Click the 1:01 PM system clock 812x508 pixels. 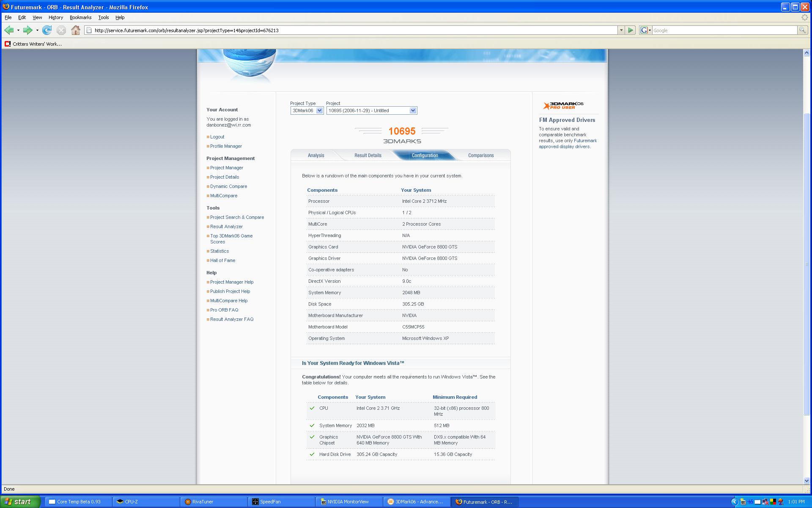pyautogui.click(x=796, y=502)
